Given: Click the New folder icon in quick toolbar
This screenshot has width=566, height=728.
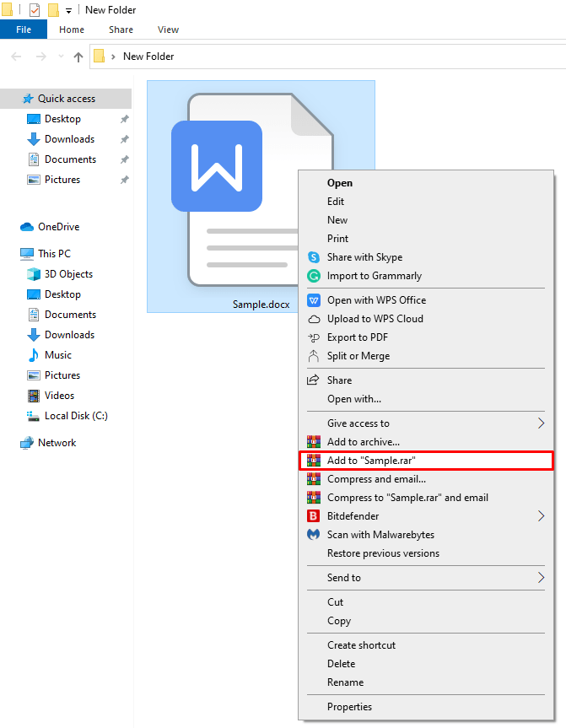Looking at the screenshot, I should click(x=53, y=10).
